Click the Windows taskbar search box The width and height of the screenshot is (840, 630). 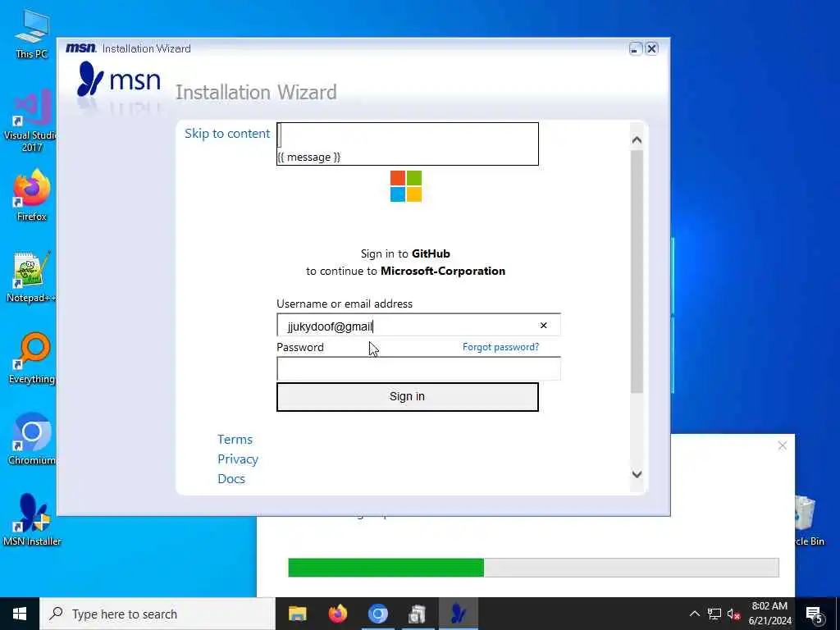tap(157, 614)
